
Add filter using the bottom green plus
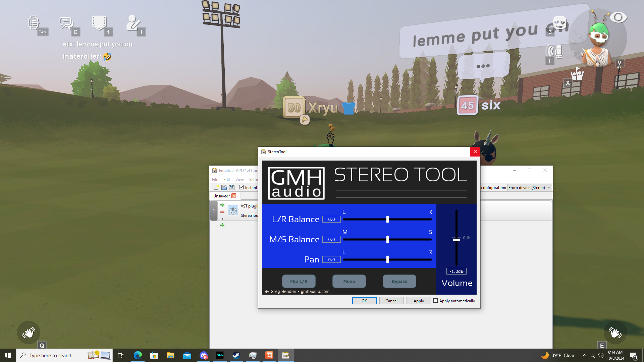(x=222, y=225)
